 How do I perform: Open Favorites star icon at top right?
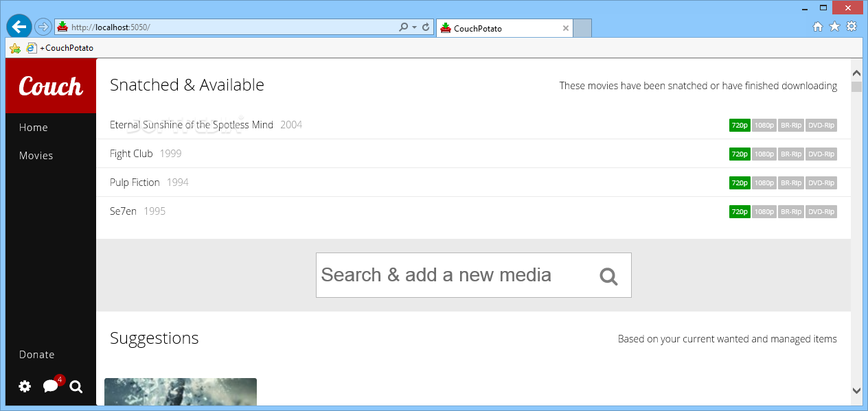(x=834, y=27)
